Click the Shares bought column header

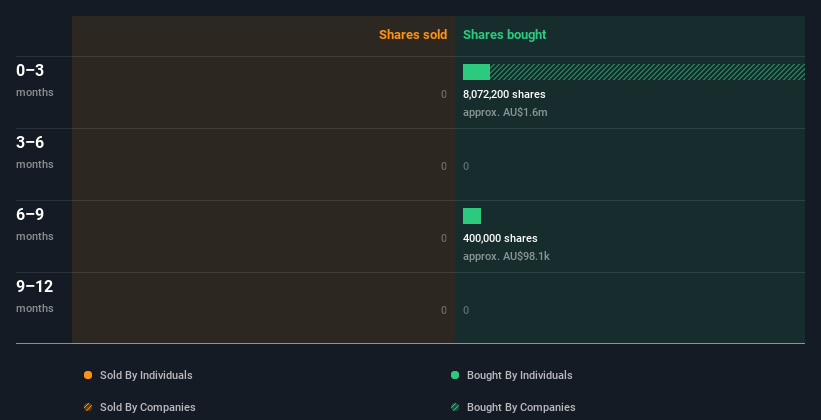coord(504,35)
